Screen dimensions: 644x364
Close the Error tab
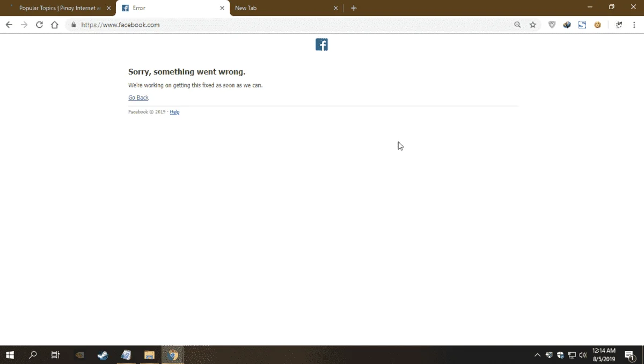(x=222, y=8)
